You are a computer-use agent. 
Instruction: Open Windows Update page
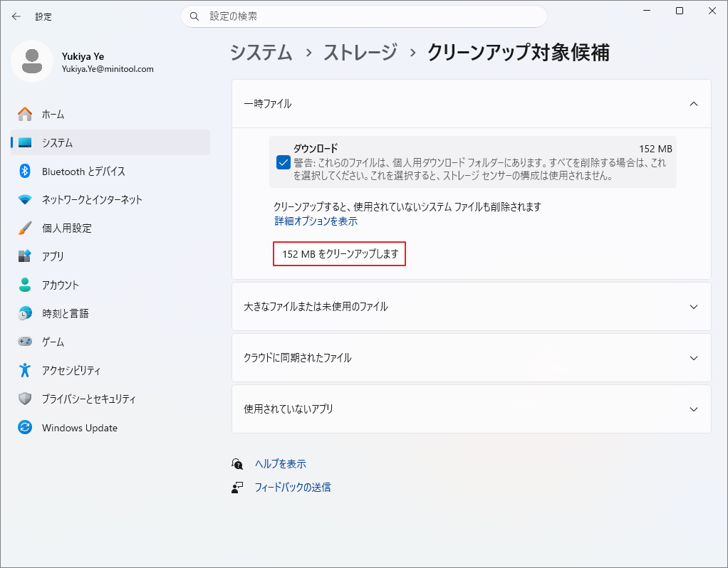(x=110, y=427)
